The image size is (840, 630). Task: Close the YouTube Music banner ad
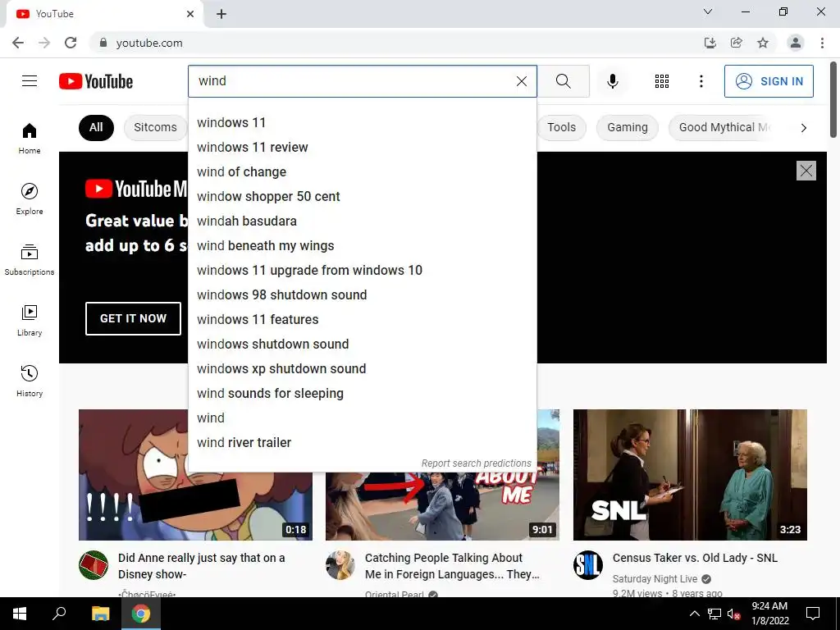tap(806, 171)
